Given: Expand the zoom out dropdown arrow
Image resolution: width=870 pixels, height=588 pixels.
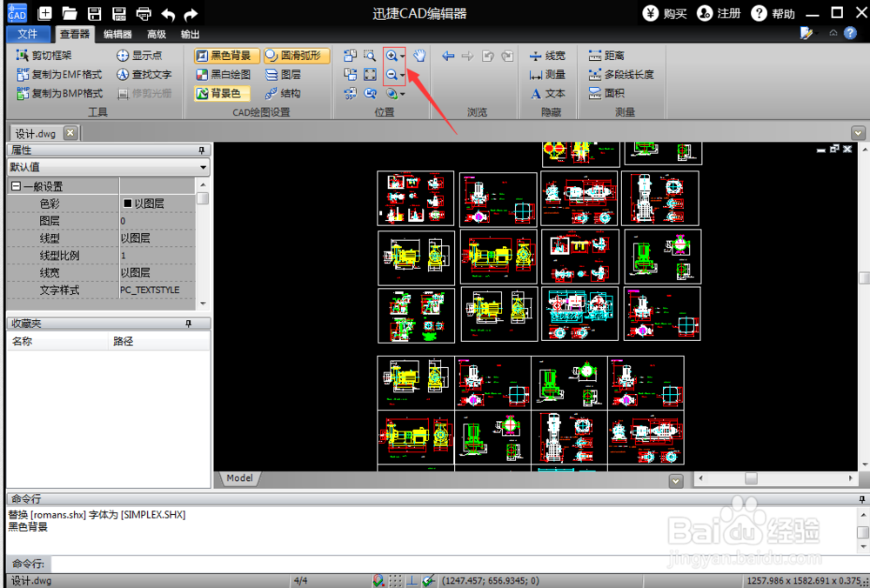Looking at the screenshot, I should coord(402,75).
